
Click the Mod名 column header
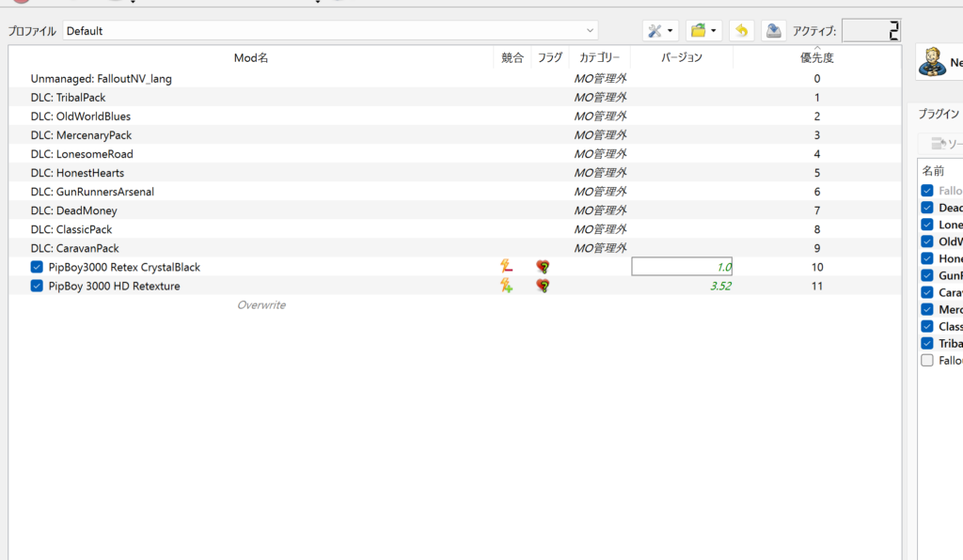pyautogui.click(x=251, y=58)
